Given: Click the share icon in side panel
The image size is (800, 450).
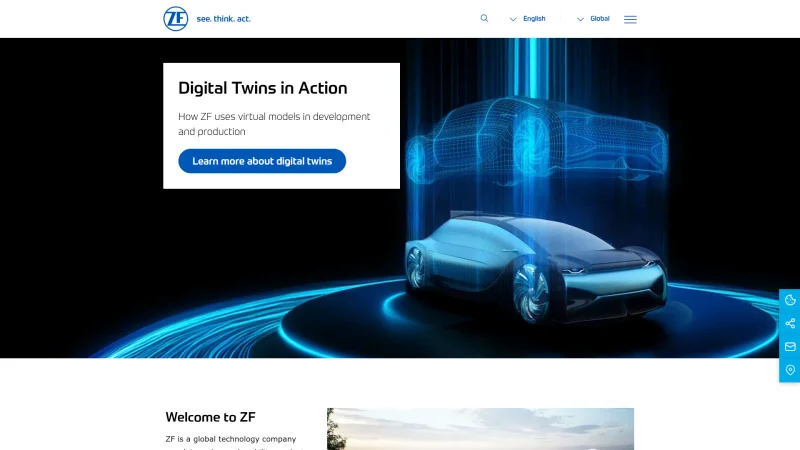Looking at the screenshot, I should point(790,323).
